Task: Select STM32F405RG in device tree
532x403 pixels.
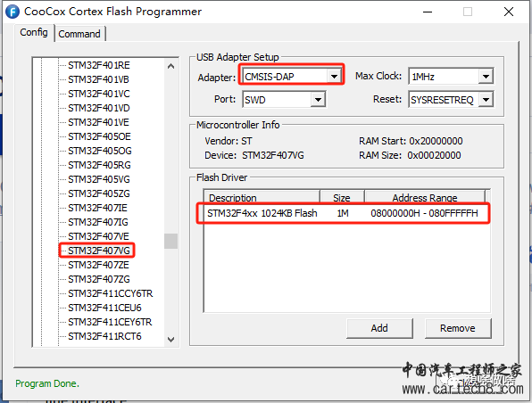Action: coord(99,165)
